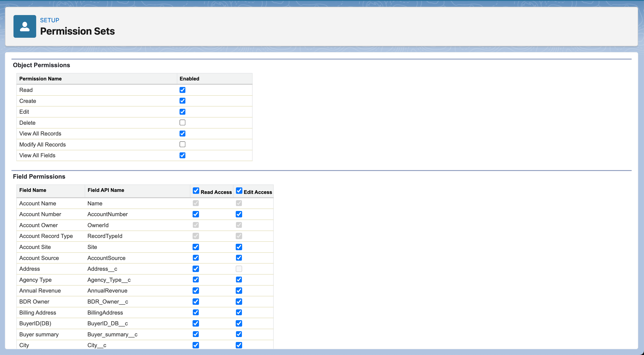Toggle Read Access for Account Site
The width and height of the screenshot is (644, 355).
tap(196, 247)
